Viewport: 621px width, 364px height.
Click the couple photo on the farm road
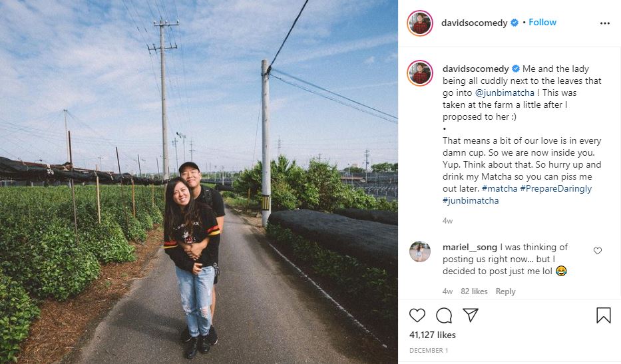pyautogui.click(x=198, y=182)
